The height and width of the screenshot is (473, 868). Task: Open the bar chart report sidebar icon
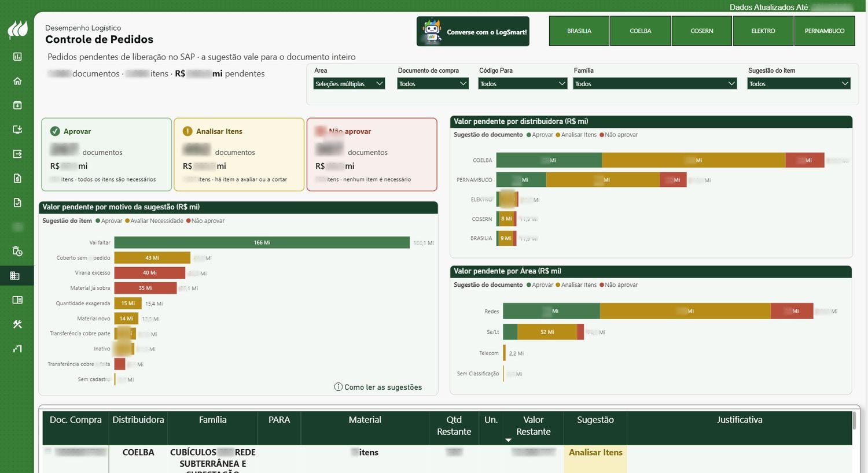tap(17, 57)
